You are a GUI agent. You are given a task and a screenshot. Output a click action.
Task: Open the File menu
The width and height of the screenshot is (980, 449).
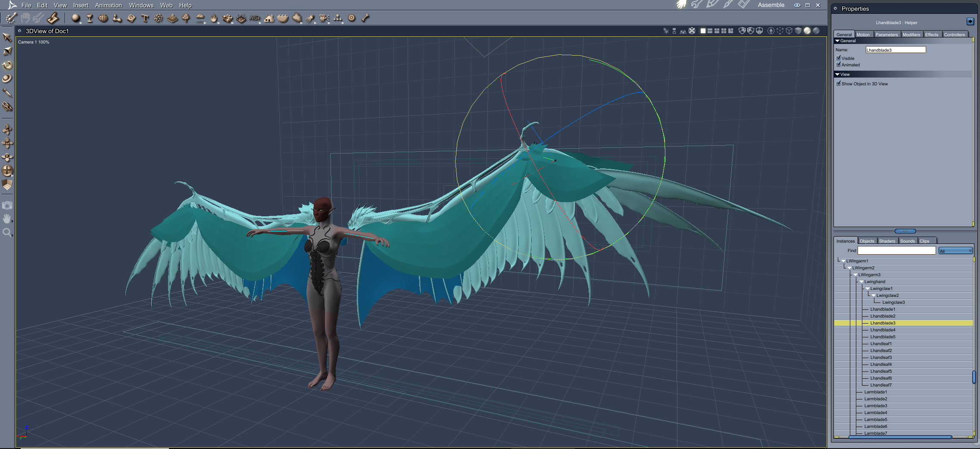26,5
